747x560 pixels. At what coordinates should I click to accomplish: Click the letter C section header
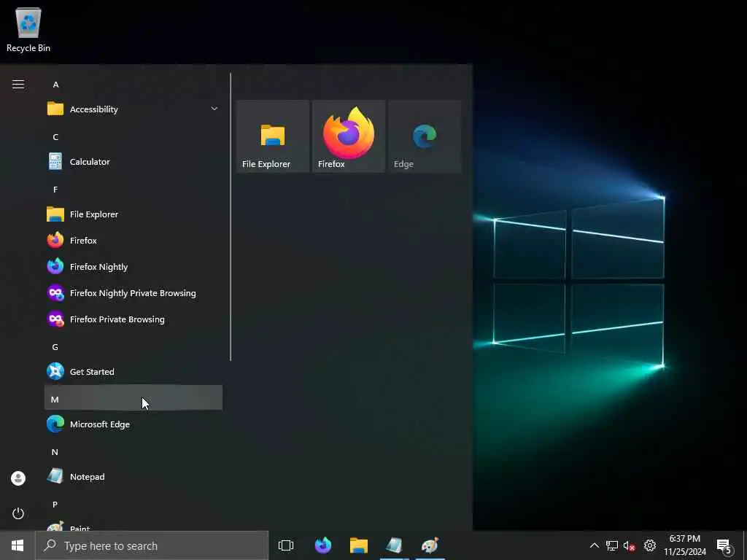[x=55, y=137]
